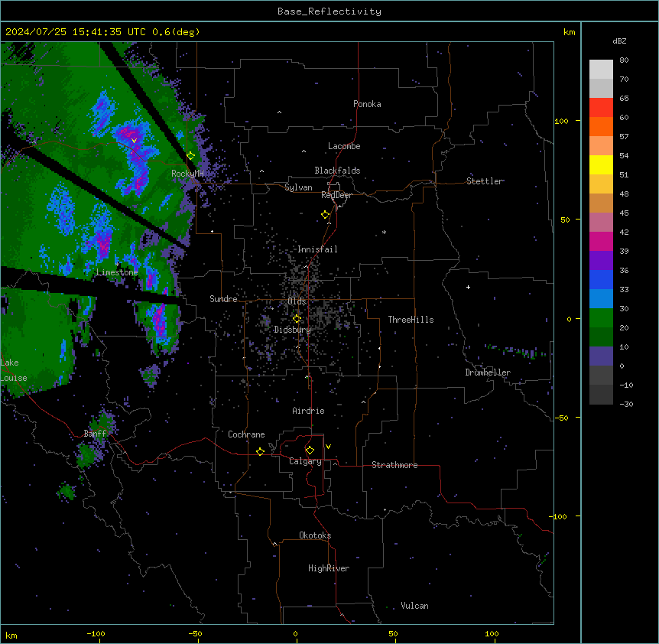Click the yellow diamond marker south of RedDeer
This screenshot has width=659, height=644.
[326, 215]
